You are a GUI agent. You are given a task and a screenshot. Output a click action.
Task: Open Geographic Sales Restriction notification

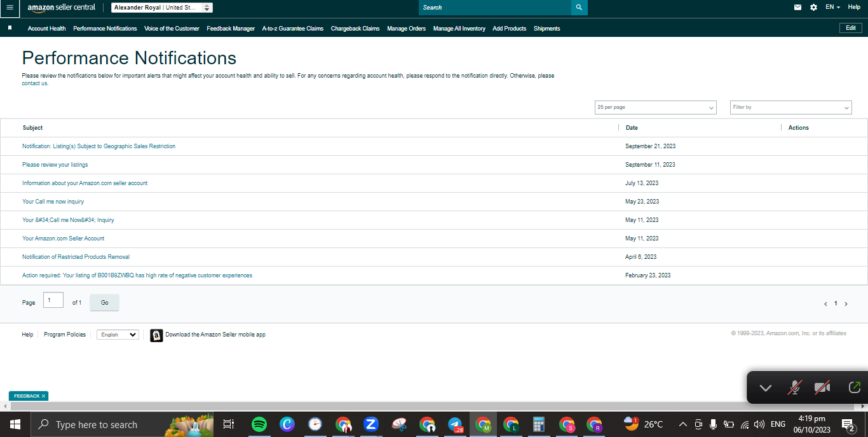coord(98,146)
